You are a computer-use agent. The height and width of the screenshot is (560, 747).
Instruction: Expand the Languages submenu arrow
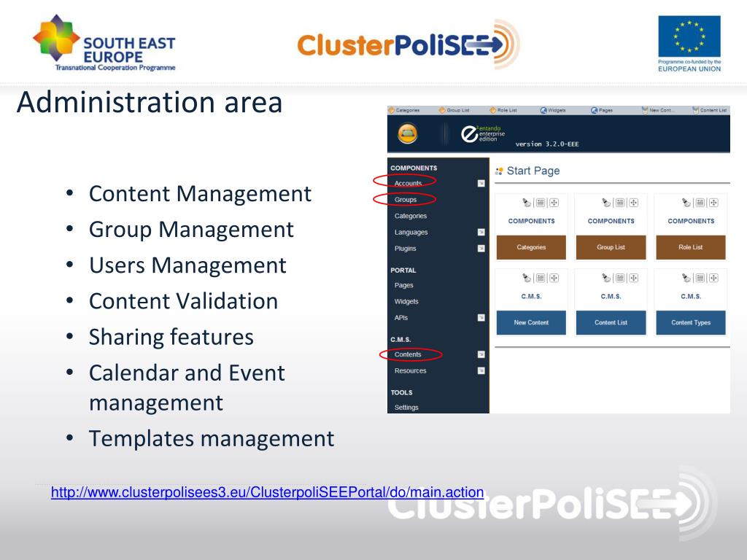point(481,232)
